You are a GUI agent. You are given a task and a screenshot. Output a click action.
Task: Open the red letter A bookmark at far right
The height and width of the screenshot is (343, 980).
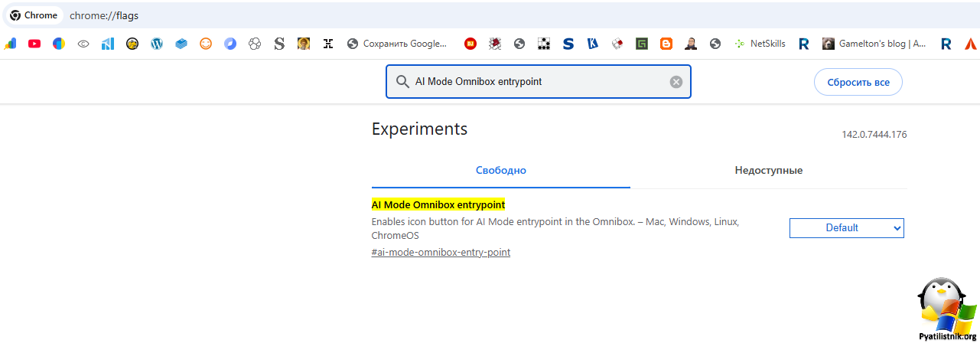point(971,44)
